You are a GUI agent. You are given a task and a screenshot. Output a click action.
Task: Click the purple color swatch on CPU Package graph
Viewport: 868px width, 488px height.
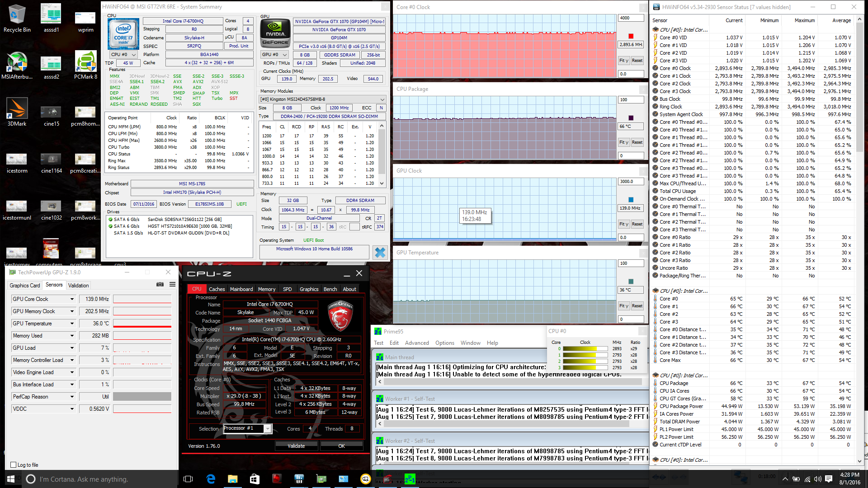(x=631, y=118)
